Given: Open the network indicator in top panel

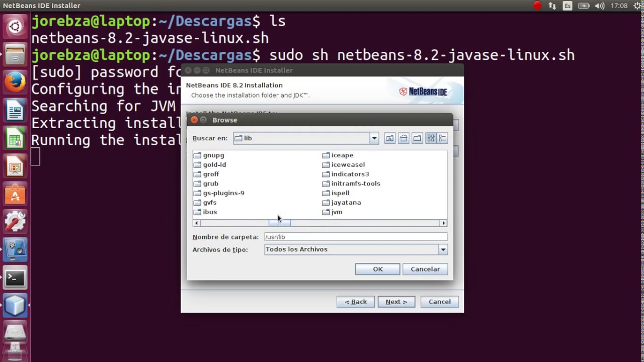Looking at the screenshot, I should point(552,6).
